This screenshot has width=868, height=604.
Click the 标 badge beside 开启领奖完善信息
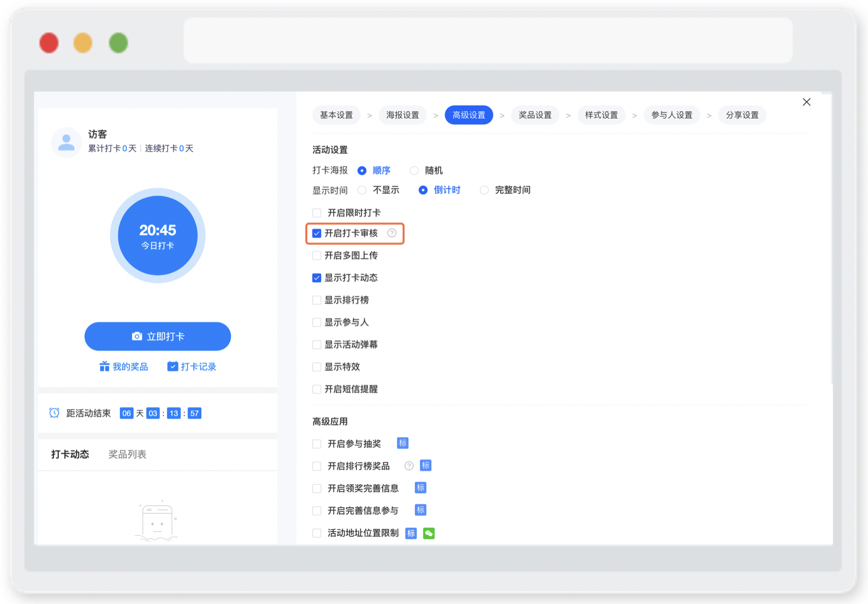coord(420,488)
